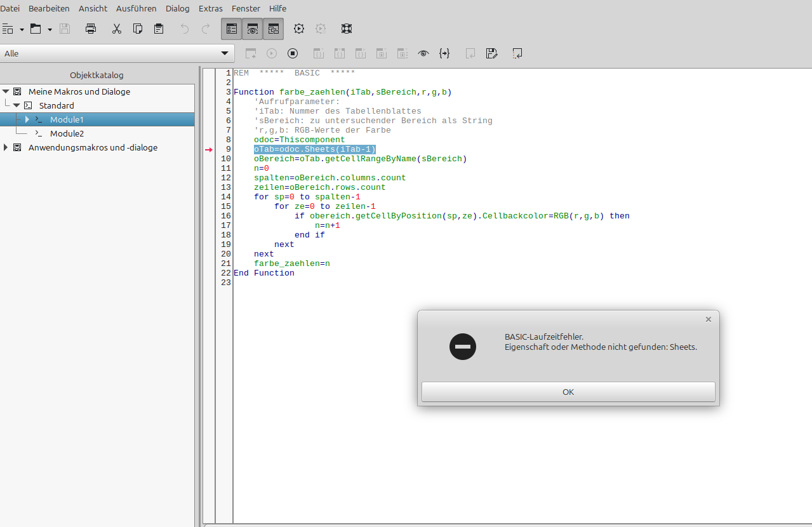This screenshot has height=527, width=812.
Task: Click the Help lifebuoy icon
Action: point(347,29)
